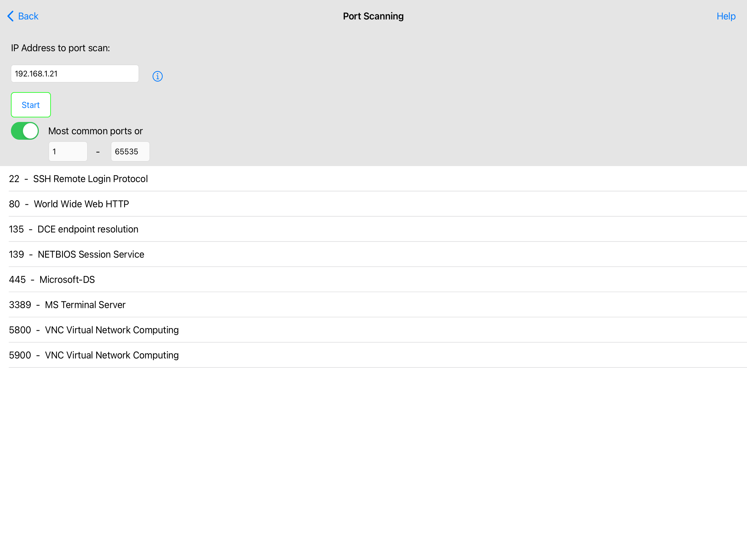Image resolution: width=747 pixels, height=560 pixels.
Task: Click the ending port 65535 field
Action: pos(130,152)
